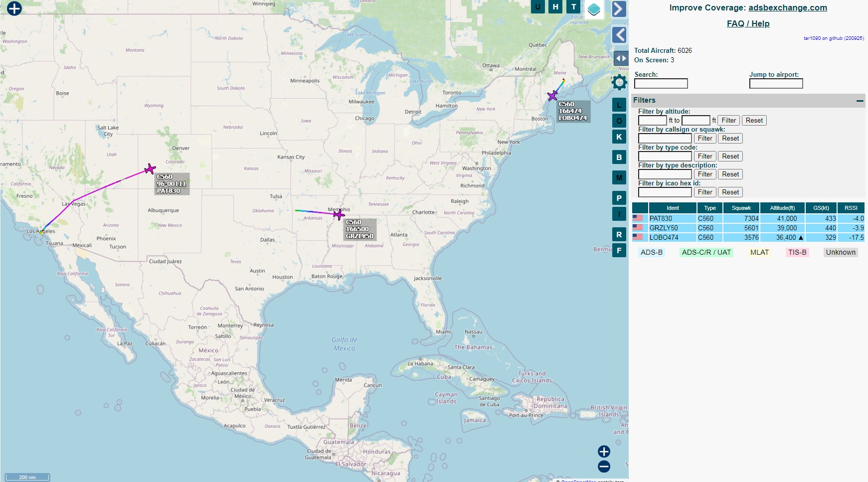Select the LOBO474 row in table
Image resolution: width=868 pixels, height=482 pixels.
[748, 237]
